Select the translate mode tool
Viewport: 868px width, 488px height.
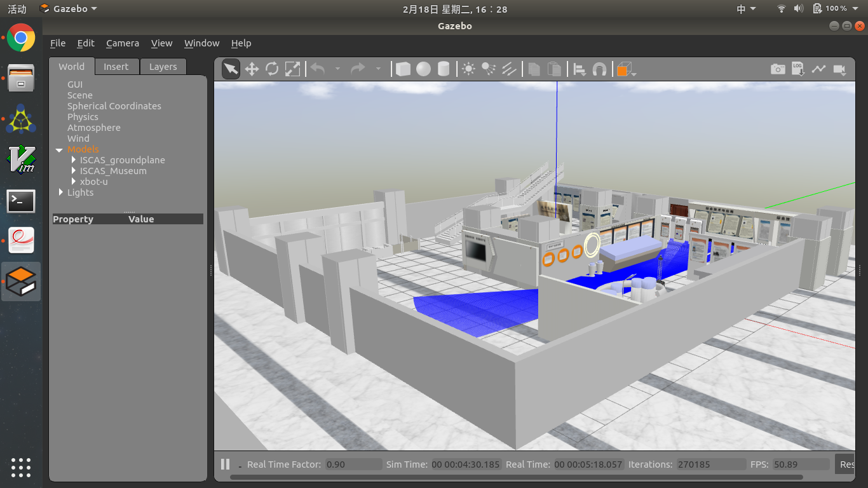point(251,69)
